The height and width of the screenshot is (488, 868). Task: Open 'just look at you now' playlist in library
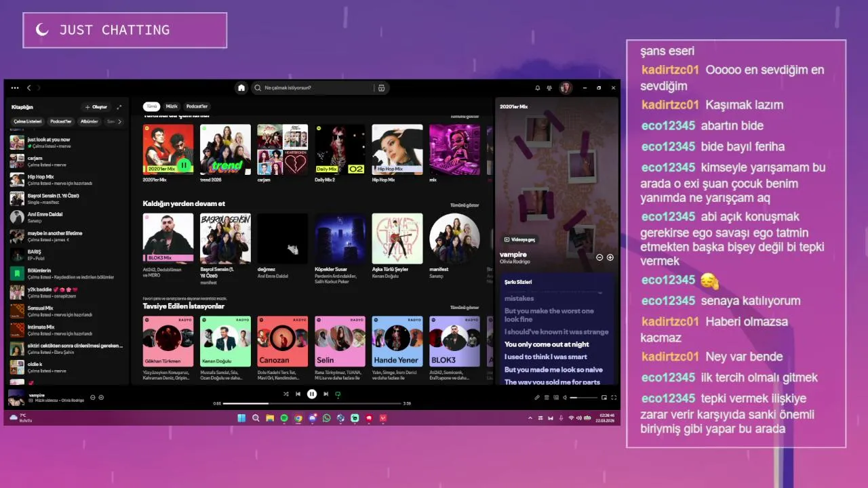click(x=66, y=142)
